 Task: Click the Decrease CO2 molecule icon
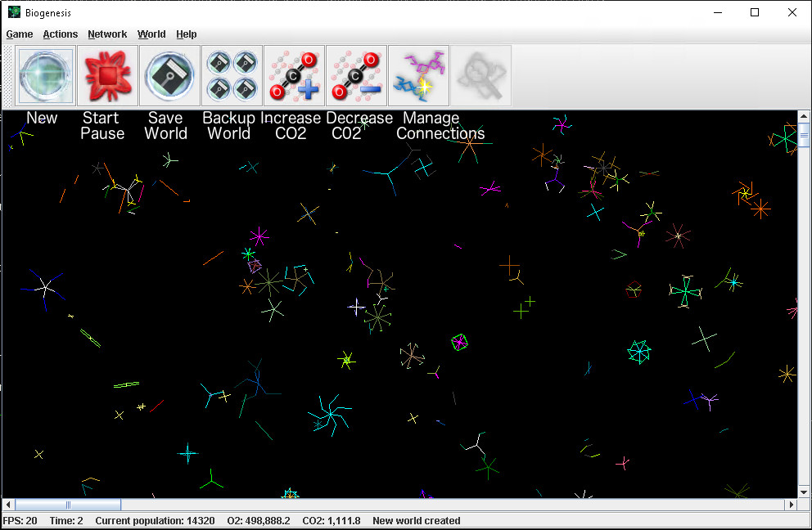(x=356, y=76)
